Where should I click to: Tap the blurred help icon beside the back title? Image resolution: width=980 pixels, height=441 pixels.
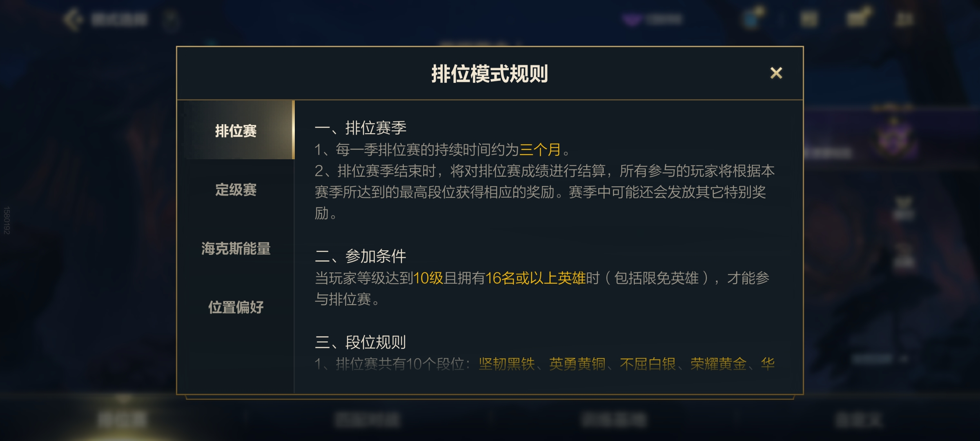[171, 19]
